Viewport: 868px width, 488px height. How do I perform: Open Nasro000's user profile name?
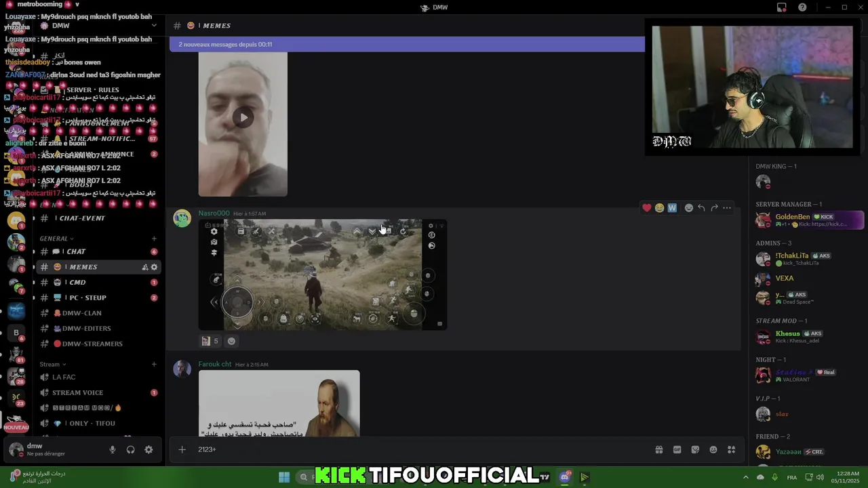point(214,213)
